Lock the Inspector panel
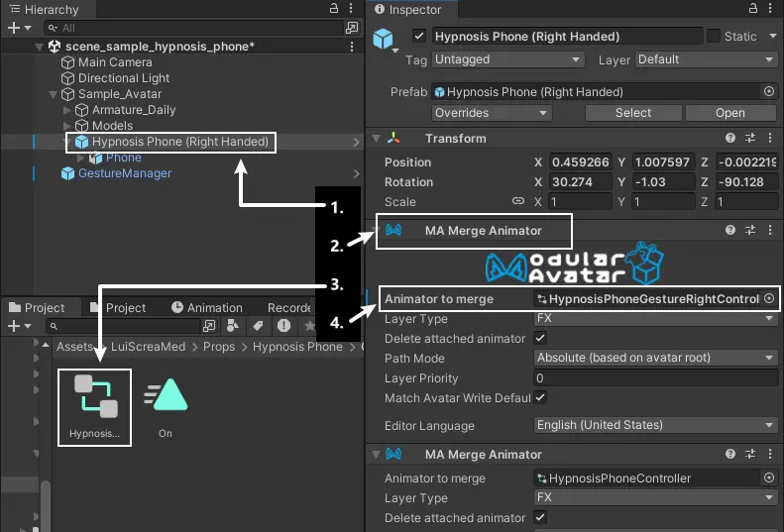This screenshot has height=532, width=784. tap(753, 8)
